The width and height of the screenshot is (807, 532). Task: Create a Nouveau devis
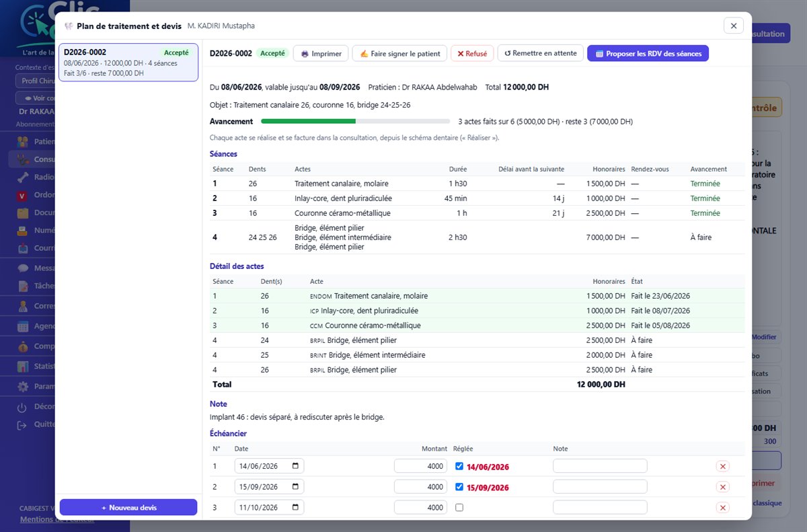pos(128,507)
